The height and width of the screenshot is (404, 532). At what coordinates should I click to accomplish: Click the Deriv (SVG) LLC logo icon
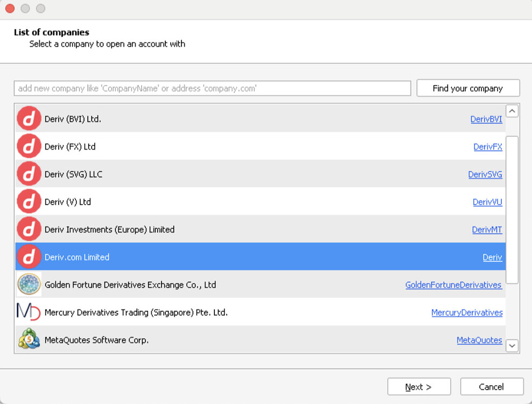point(29,173)
